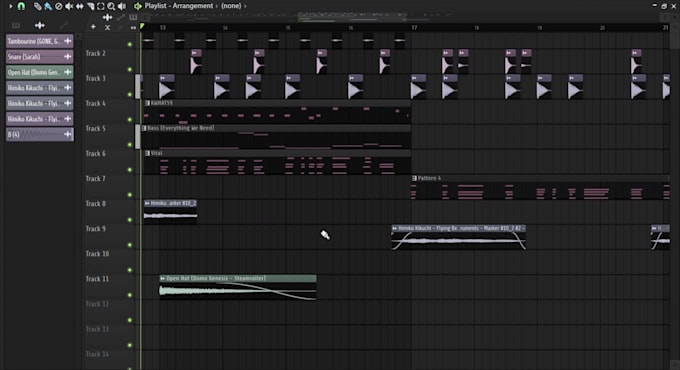
Task: Select the Mute tool
Action: 69,6
